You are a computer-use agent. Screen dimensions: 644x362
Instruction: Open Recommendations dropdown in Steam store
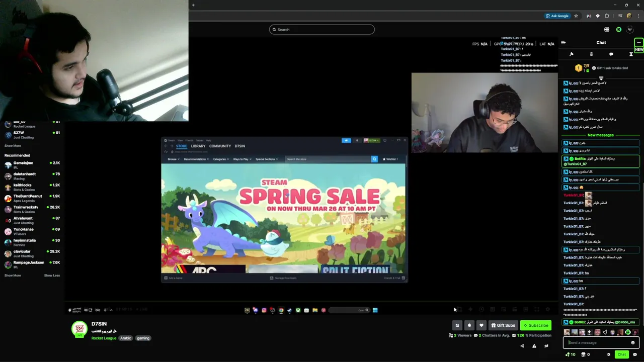click(196, 159)
